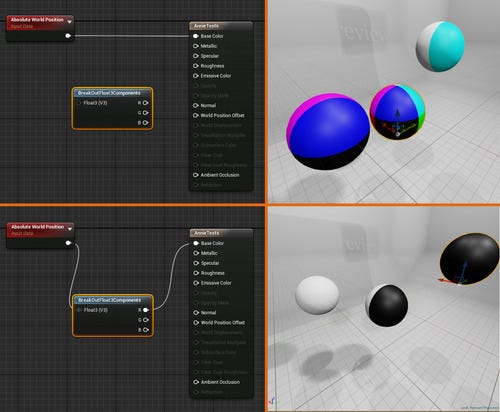Click Emissive Color input pin in upper graph
The image size is (500, 412).
196,76
